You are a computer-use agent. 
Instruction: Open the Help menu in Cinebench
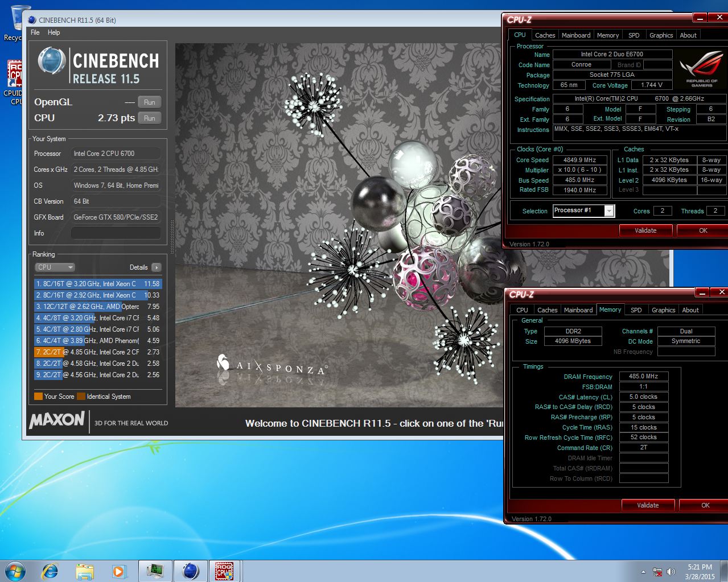(x=54, y=32)
